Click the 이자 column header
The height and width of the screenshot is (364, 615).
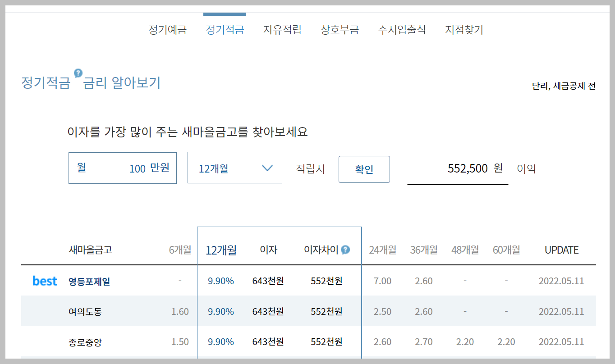(x=268, y=250)
